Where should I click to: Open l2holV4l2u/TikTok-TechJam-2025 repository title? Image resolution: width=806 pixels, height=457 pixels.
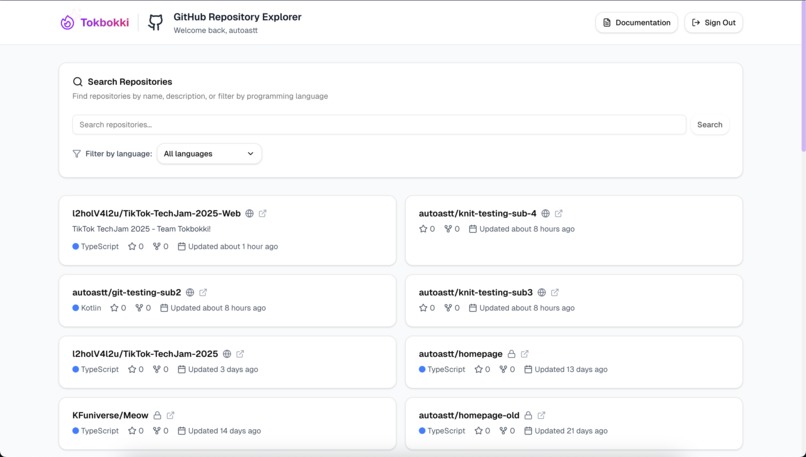click(x=145, y=354)
